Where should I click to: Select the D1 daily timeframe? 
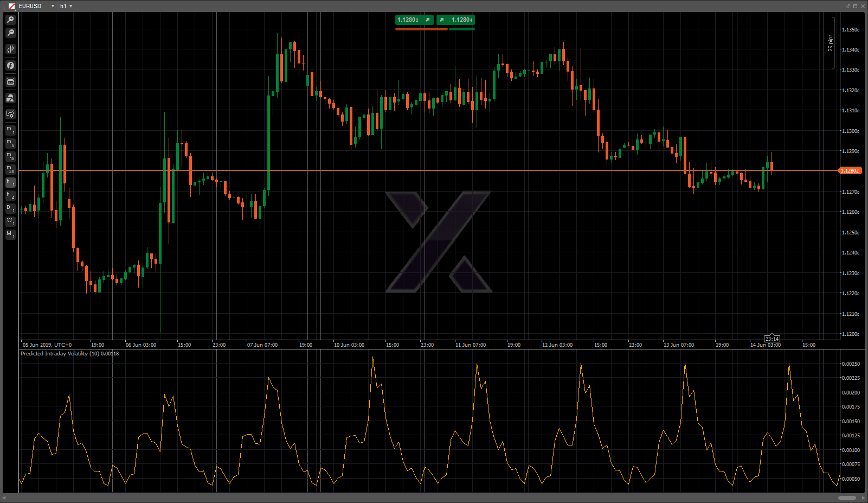pyautogui.click(x=10, y=208)
